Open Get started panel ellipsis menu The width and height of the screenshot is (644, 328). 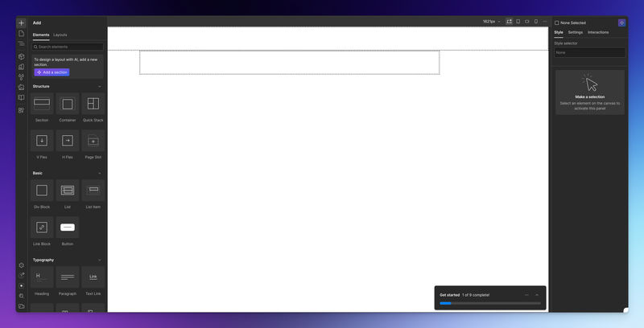coord(526,295)
